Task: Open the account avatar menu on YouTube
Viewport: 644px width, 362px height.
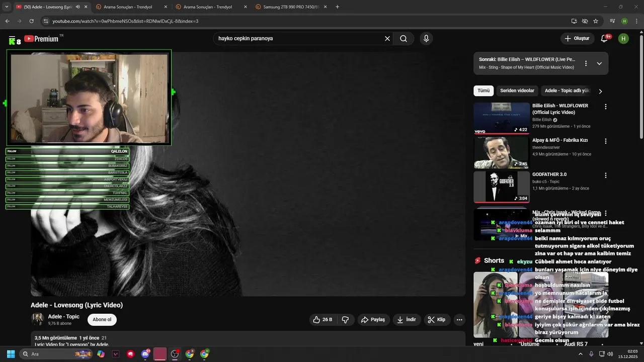Action: 623,38
